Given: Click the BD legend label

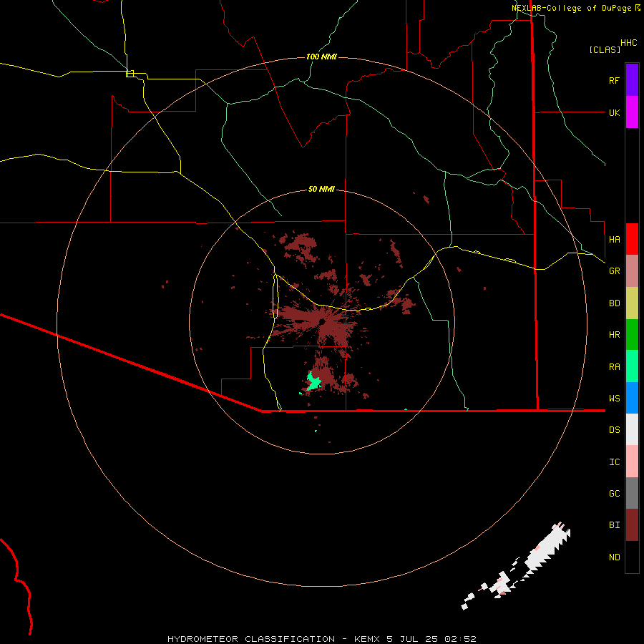Looking at the screenshot, I should point(614,303).
